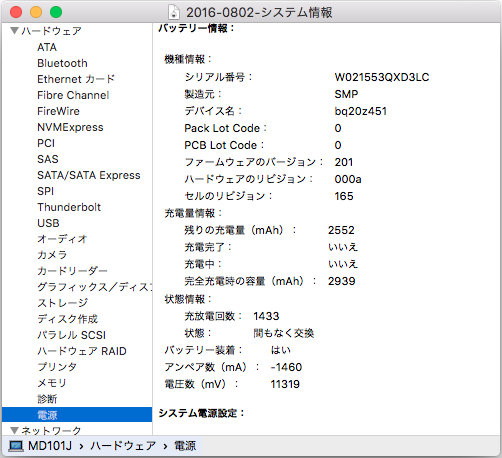Screen dimensions: 502x458
Task: Click the serial number value W021553QXD3LC
Action: [382, 77]
